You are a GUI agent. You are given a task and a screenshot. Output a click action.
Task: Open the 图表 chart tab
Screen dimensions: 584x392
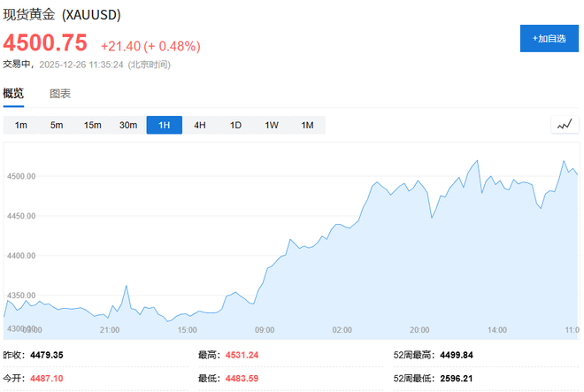pyautogui.click(x=60, y=94)
